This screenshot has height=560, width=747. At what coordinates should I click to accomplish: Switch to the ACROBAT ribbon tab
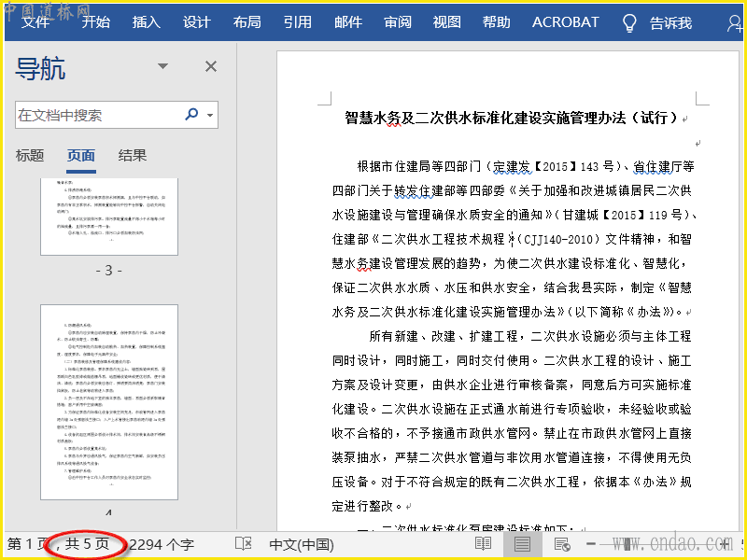(x=566, y=21)
